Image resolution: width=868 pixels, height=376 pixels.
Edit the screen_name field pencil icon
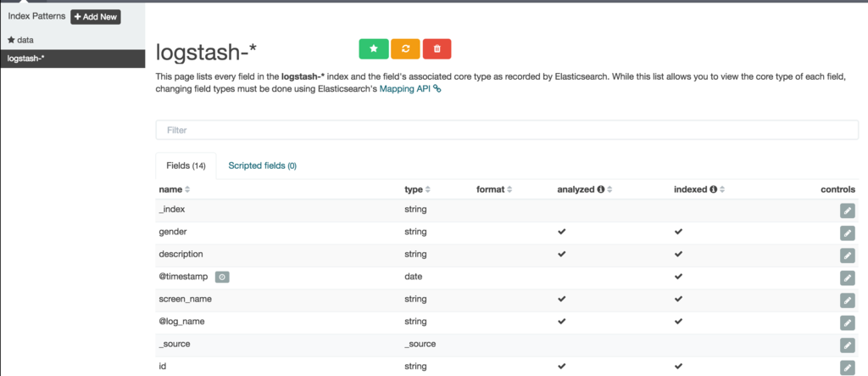pos(847,300)
